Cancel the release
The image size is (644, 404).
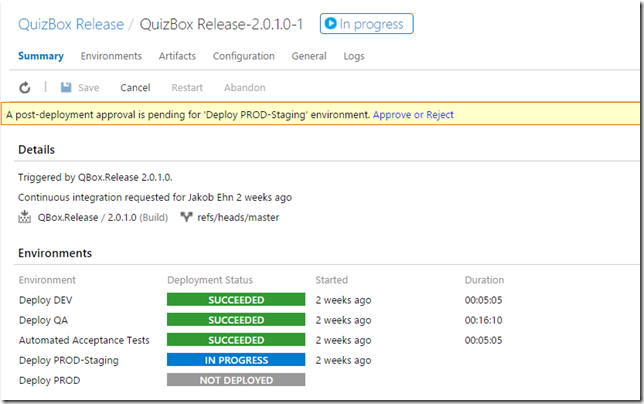135,87
